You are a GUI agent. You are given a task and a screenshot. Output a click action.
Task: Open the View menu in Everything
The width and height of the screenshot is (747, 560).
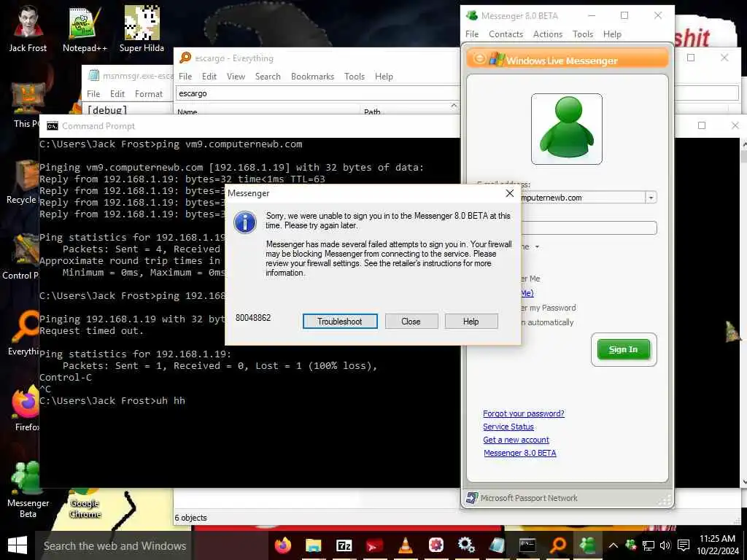tap(236, 77)
